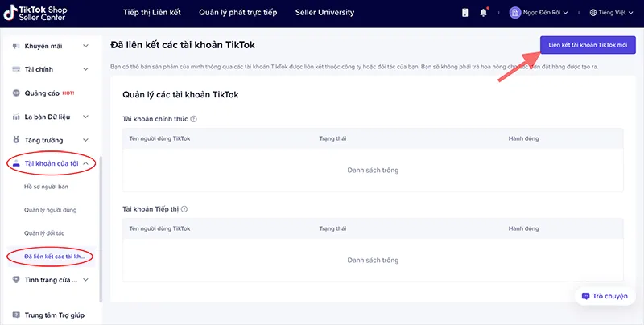Click 'Tên người dùng TikTok' header in Tiếp thị table

pyautogui.click(x=159, y=228)
